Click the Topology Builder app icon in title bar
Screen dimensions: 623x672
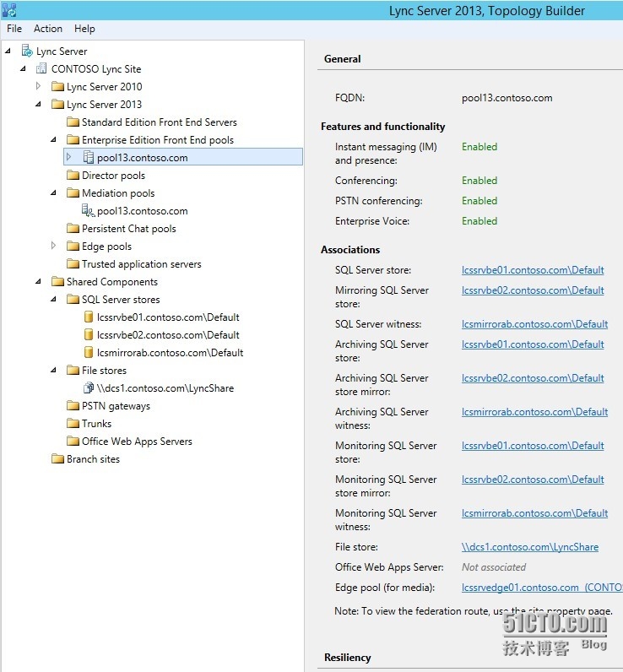[9, 10]
